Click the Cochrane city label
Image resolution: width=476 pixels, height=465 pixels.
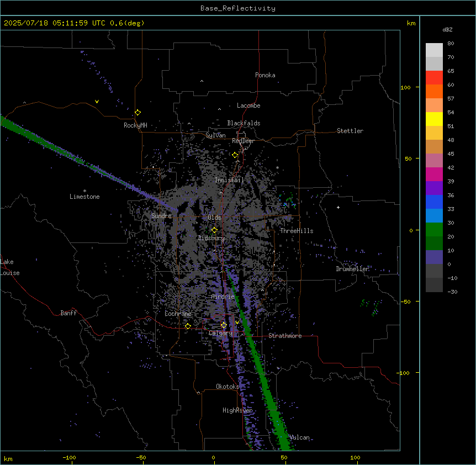click(x=178, y=314)
